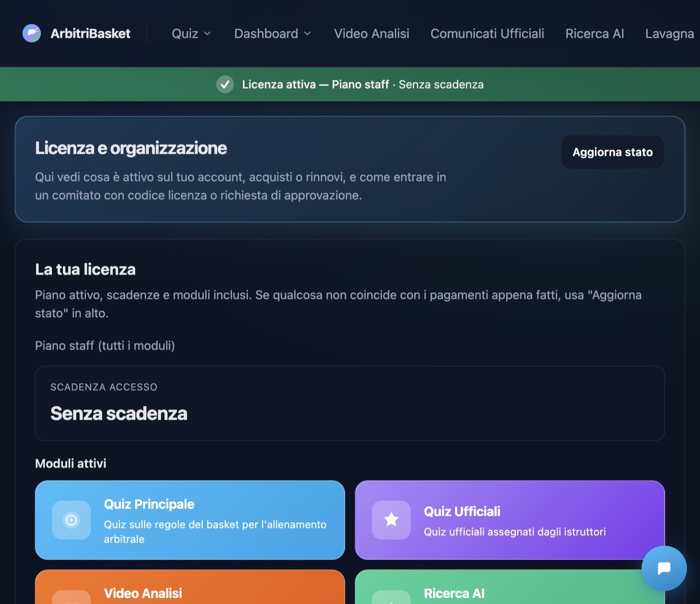Open the Video Analisi module card
The height and width of the screenshot is (604, 700).
[190, 587]
